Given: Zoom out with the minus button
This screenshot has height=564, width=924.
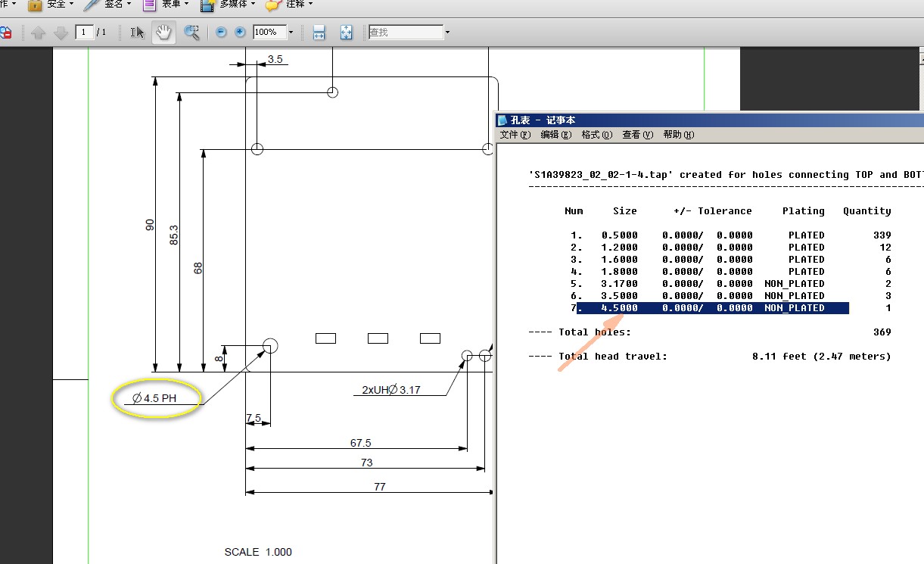Looking at the screenshot, I should coord(221,33).
